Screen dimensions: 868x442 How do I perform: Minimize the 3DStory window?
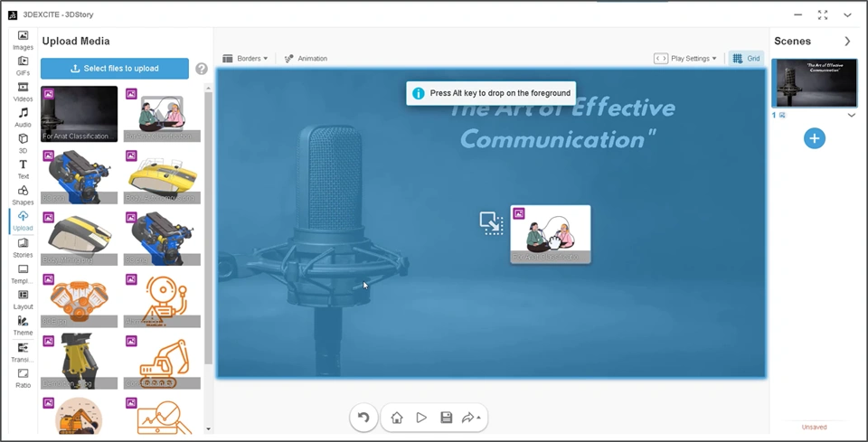pyautogui.click(x=797, y=15)
